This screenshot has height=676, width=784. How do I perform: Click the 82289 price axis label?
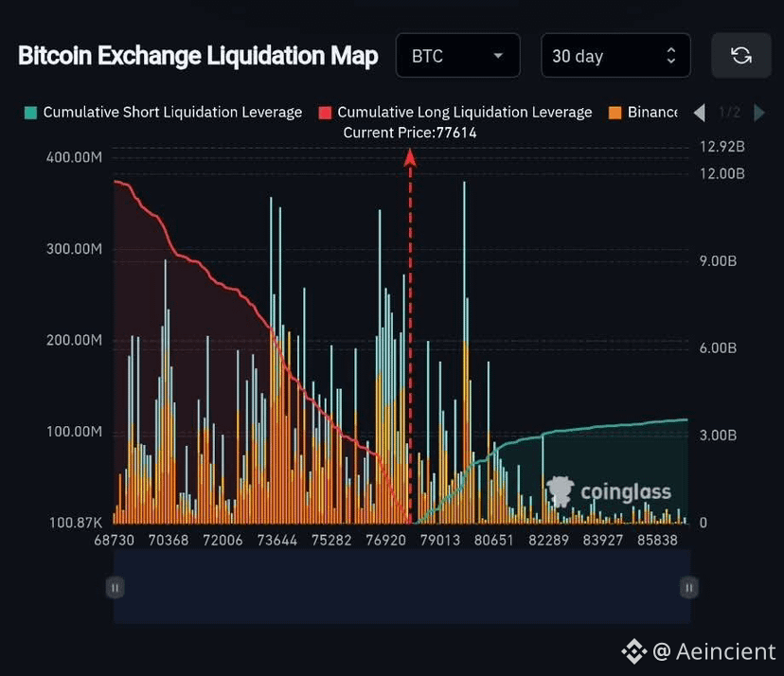(x=548, y=541)
